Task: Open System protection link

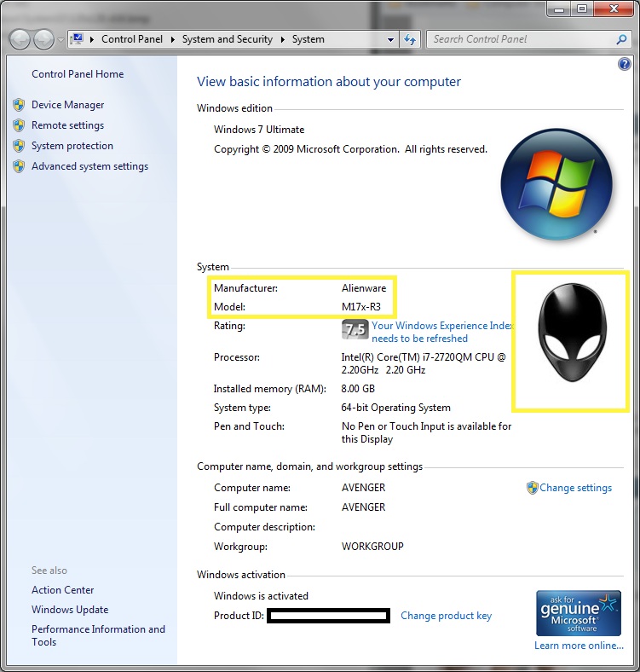Action: click(72, 146)
